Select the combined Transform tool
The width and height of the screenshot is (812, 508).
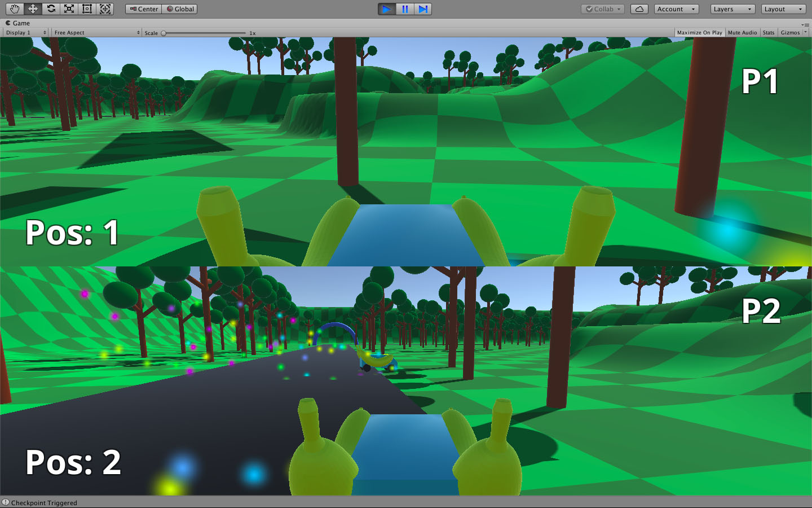105,8
